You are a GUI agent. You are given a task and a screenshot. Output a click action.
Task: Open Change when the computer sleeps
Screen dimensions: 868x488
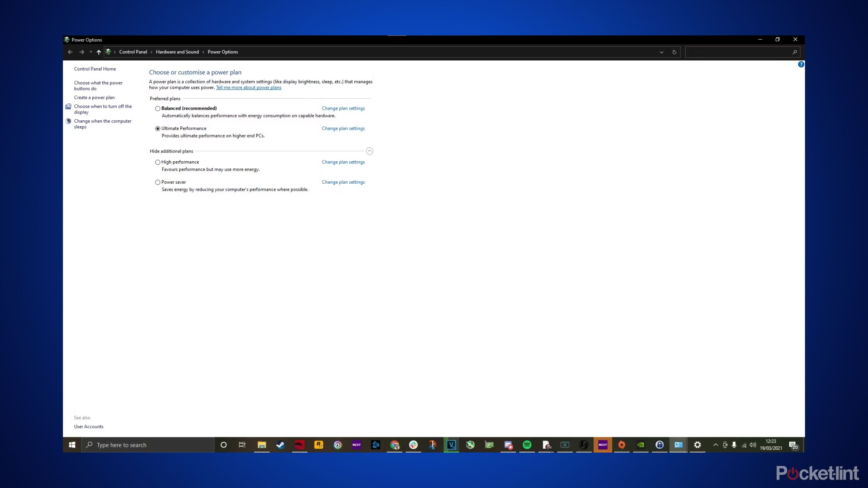click(x=102, y=123)
